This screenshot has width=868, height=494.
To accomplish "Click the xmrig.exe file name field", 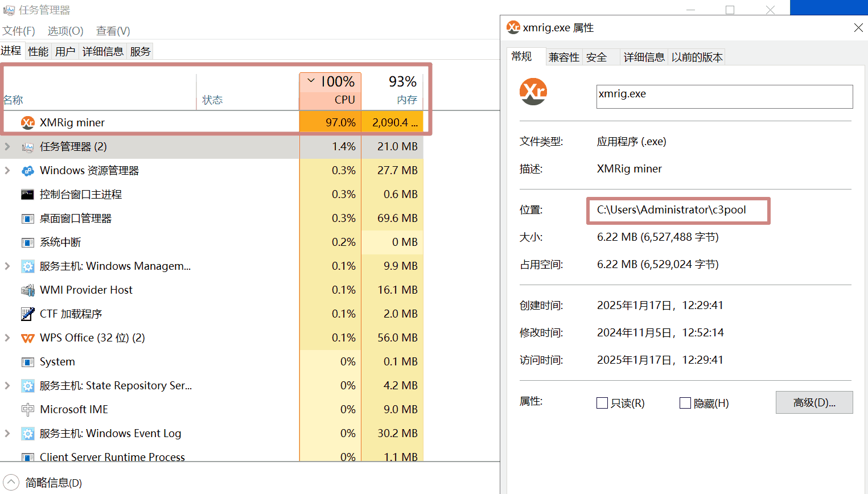I will (724, 96).
